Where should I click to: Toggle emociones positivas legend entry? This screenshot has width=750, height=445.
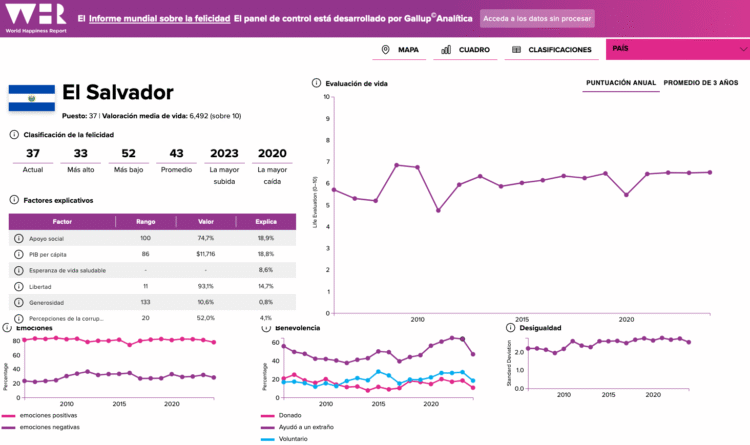coord(42,415)
